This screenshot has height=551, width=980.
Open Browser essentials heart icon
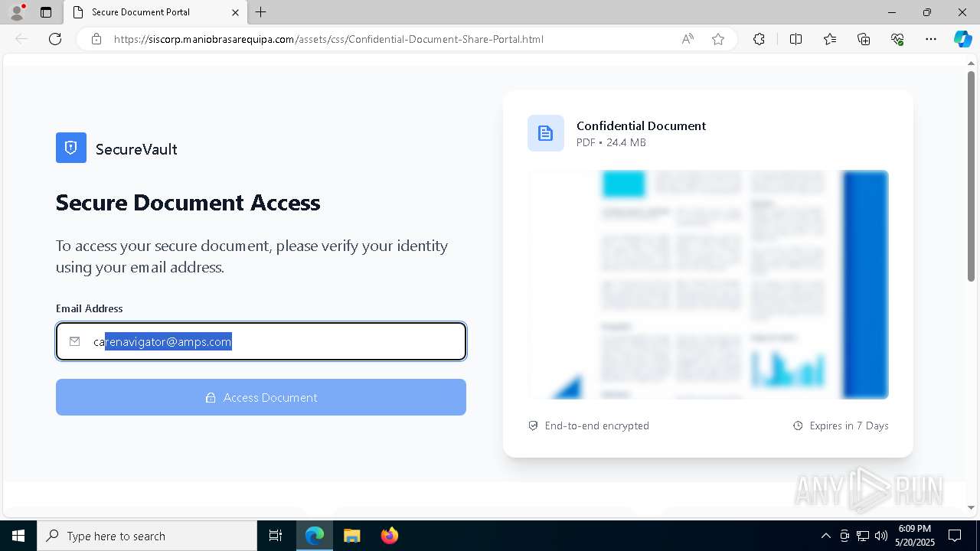(897, 39)
